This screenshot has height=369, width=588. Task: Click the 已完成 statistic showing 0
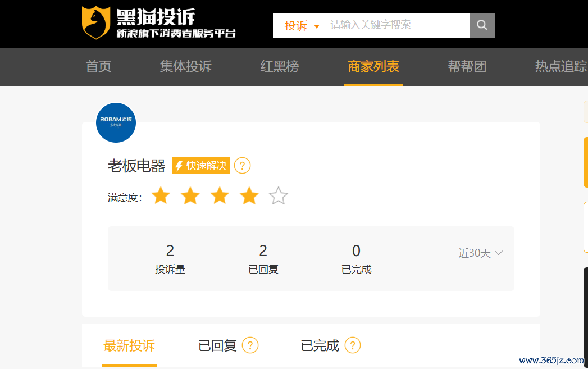tap(356, 259)
